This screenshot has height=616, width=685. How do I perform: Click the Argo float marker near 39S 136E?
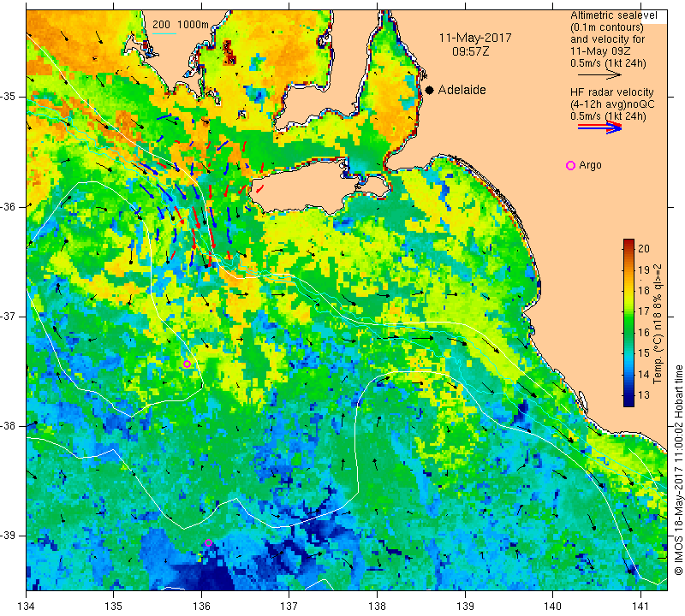208,543
